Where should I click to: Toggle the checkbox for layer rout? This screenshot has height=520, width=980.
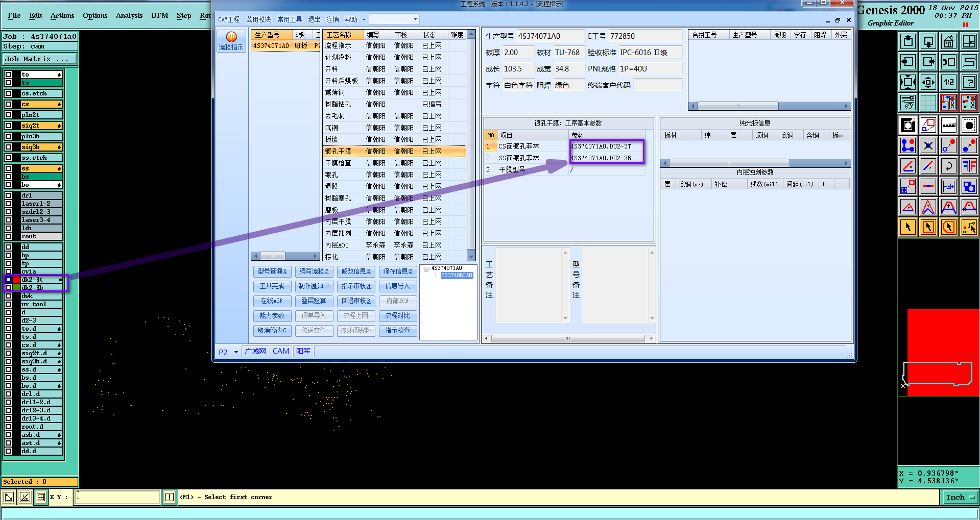[x=8, y=236]
